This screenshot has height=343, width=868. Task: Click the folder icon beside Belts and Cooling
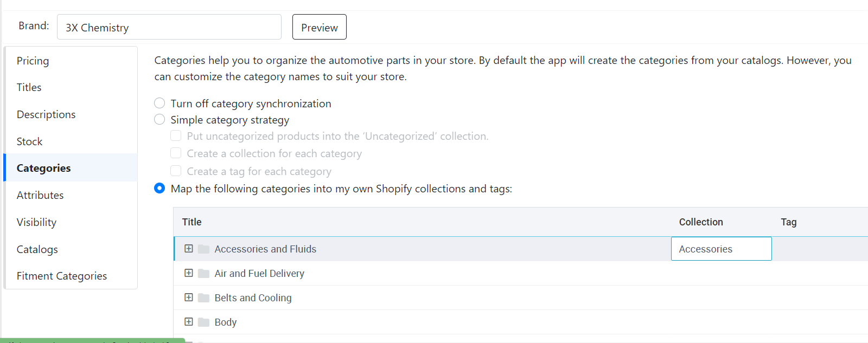pyautogui.click(x=203, y=298)
